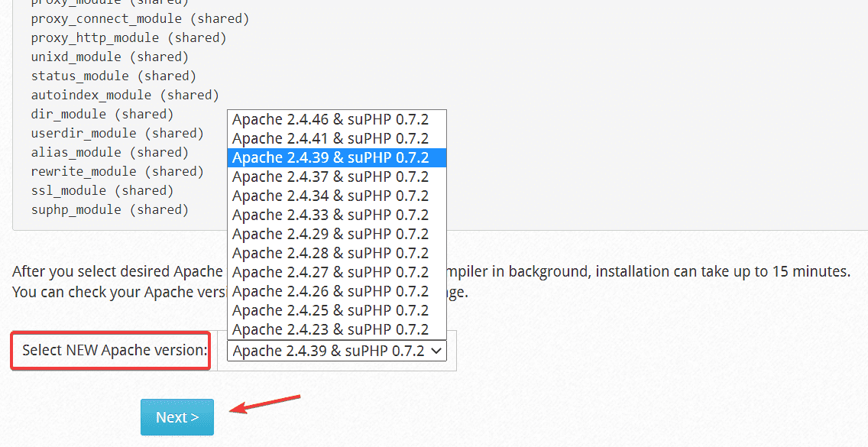The width and height of the screenshot is (868, 447).
Task: Select Apache 2.4.34 from the version list
Action: 331,196
